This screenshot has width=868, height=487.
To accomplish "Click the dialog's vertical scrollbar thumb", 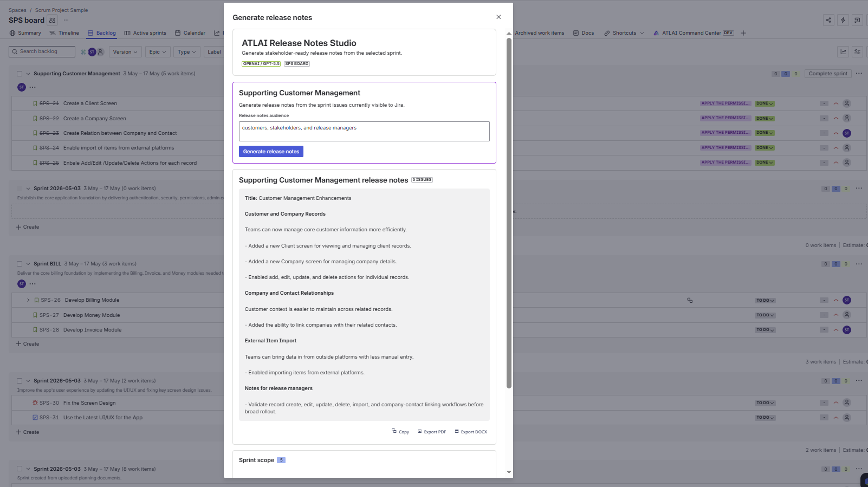I will point(509,212).
